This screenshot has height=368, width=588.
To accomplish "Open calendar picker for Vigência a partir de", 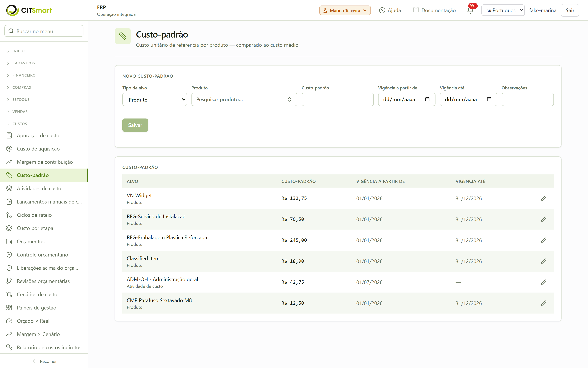I will tap(427, 99).
